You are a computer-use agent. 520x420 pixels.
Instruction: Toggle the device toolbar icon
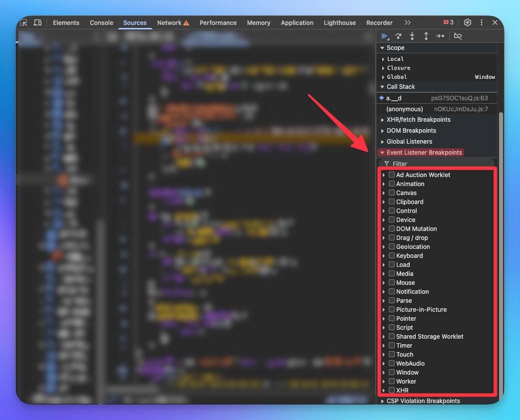click(38, 22)
